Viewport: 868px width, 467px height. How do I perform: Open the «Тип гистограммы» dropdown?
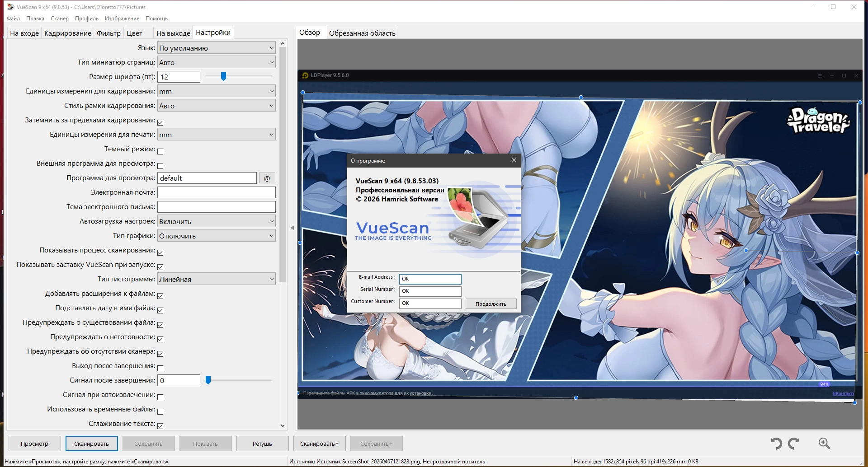217,279
